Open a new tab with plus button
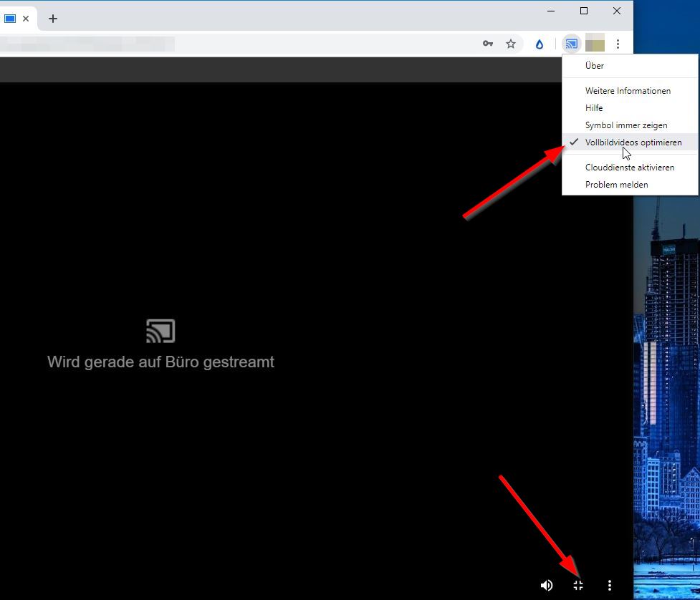Viewport: 700px width, 600px height. (53, 19)
